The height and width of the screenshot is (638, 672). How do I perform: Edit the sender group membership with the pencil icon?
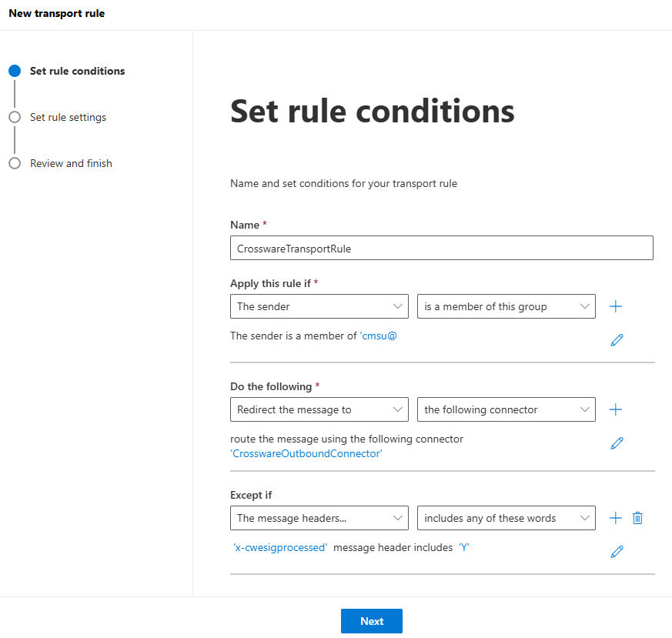[617, 339]
